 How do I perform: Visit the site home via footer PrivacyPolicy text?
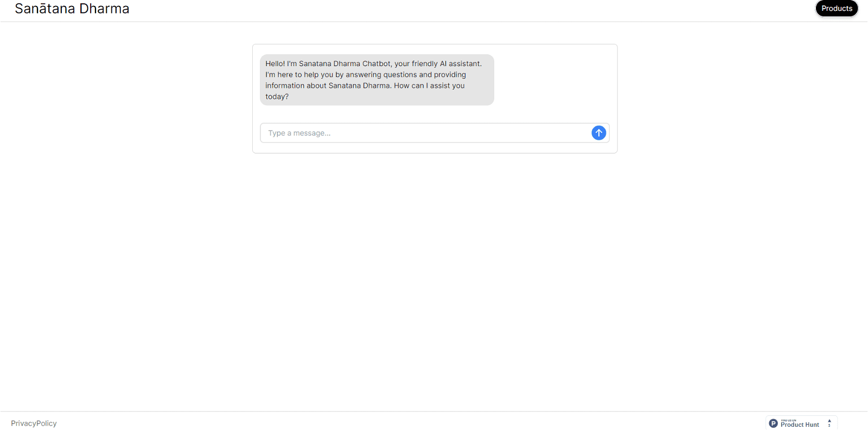pos(34,423)
